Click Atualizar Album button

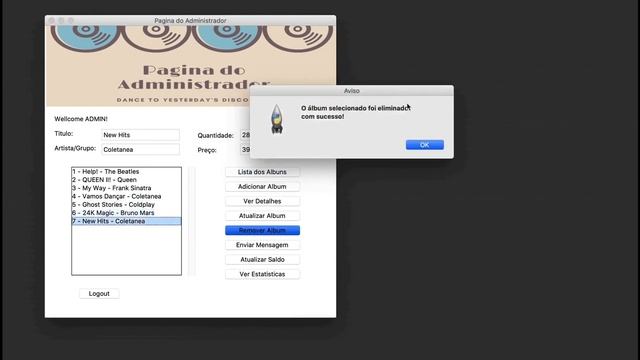click(x=262, y=216)
